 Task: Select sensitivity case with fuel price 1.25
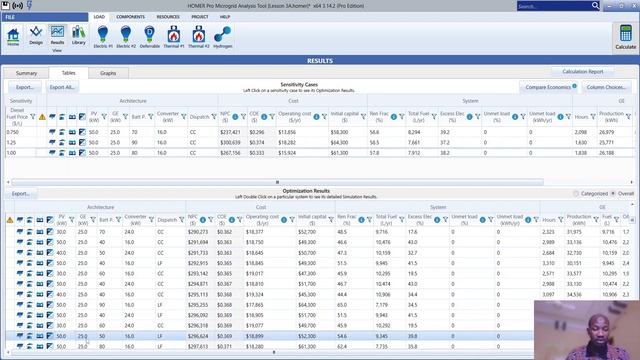point(320,142)
